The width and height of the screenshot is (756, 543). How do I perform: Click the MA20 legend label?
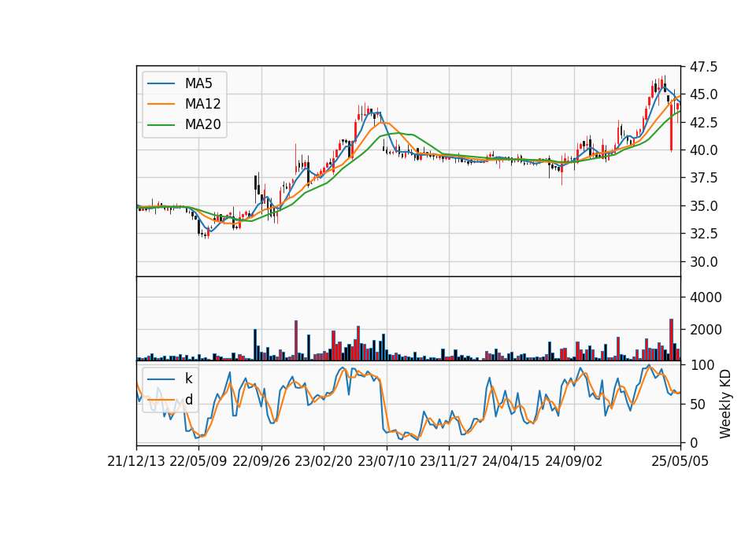[202, 124]
